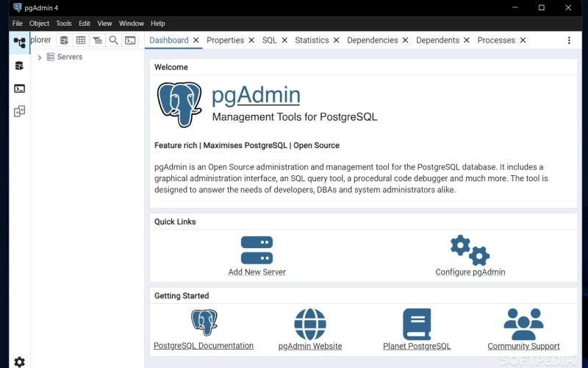Image resolution: width=588 pixels, height=368 pixels.
Task: Click the Servers stack icon in tree
Action: (x=50, y=57)
